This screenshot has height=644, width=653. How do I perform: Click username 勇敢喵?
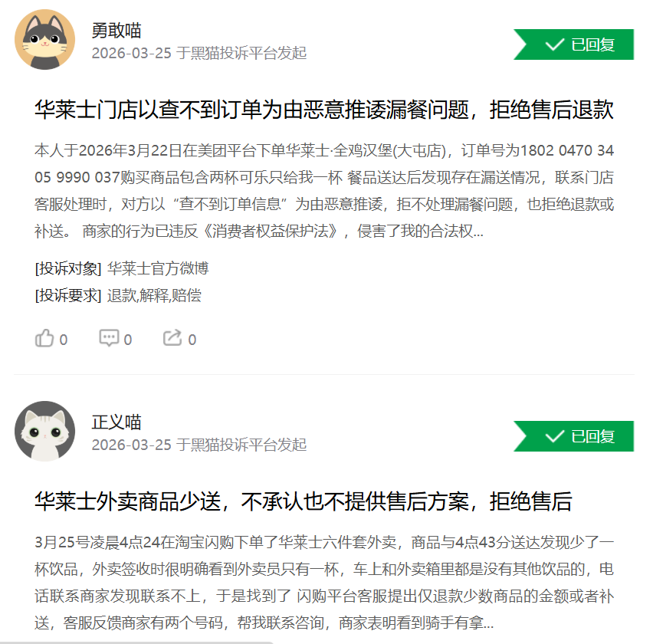(x=116, y=31)
